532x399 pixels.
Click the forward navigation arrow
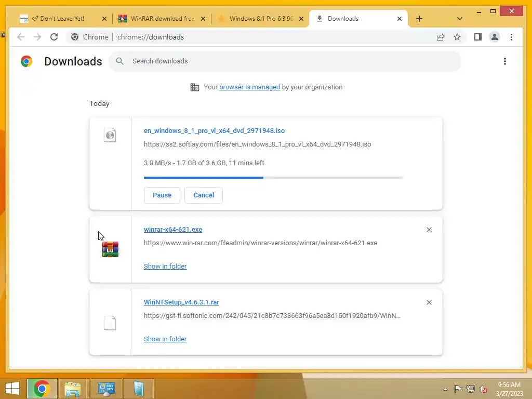tap(37, 37)
